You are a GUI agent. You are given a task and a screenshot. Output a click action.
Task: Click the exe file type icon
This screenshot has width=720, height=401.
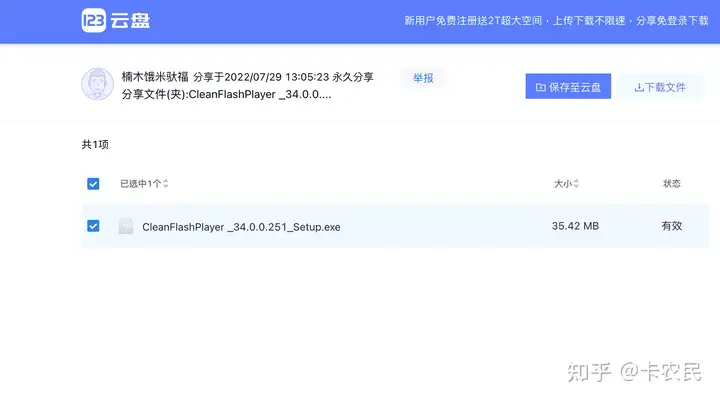coord(126,226)
